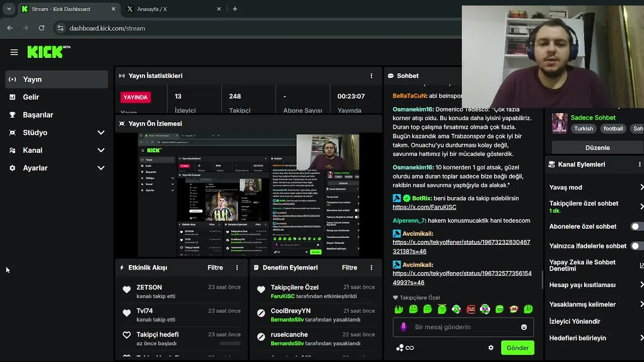Open Hedefleri belirleyin settings
The height and width of the screenshot is (362, 644).
pos(596,338)
